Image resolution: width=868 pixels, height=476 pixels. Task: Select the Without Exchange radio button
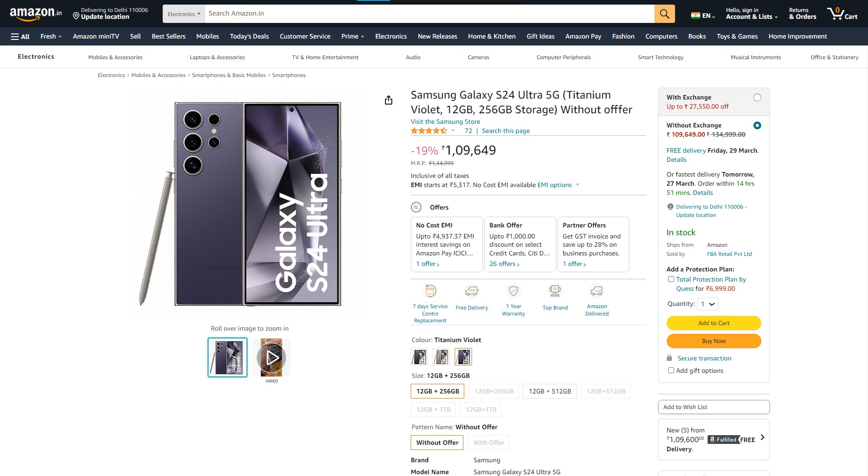[758, 125]
